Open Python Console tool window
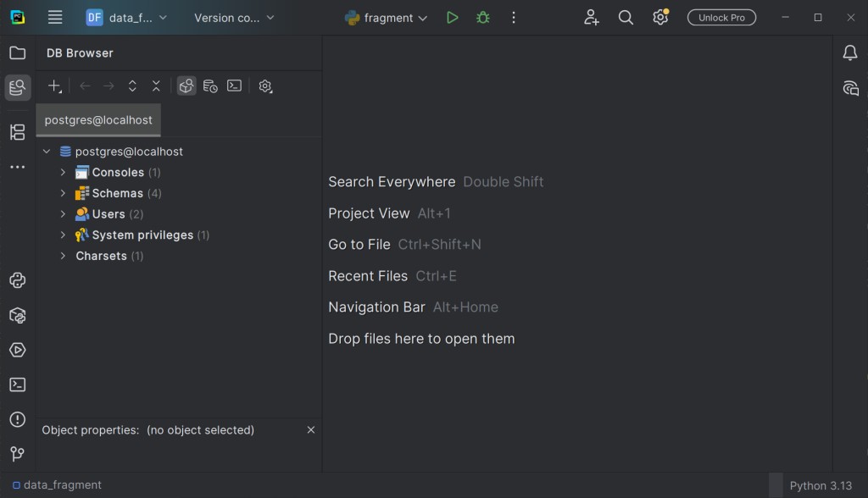 (x=17, y=281)
